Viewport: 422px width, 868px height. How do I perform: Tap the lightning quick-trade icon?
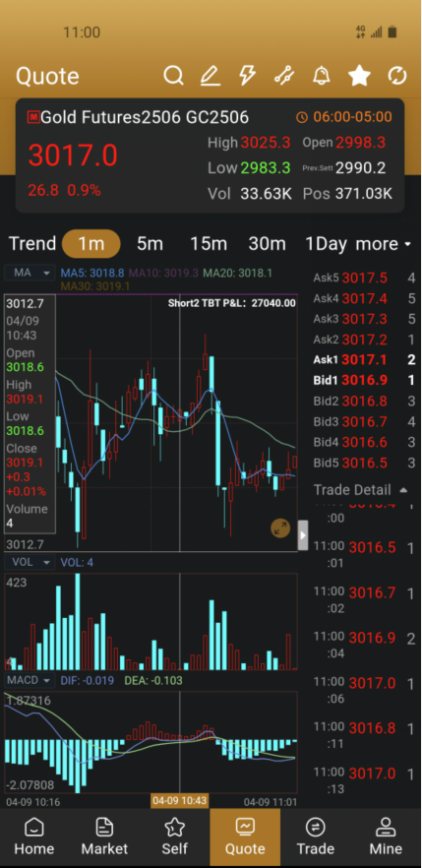pyautogui.click(x=247, y=75)
